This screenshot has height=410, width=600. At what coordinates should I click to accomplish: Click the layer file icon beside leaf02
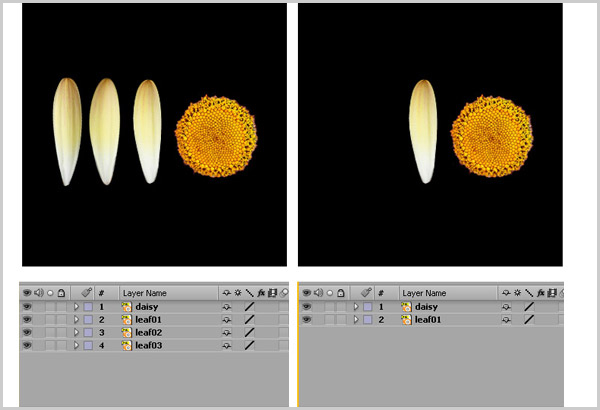point(127,332)
